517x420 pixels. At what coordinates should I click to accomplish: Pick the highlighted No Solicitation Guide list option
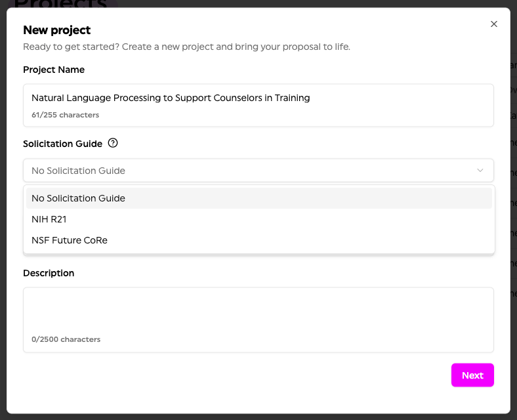[78, 198]
